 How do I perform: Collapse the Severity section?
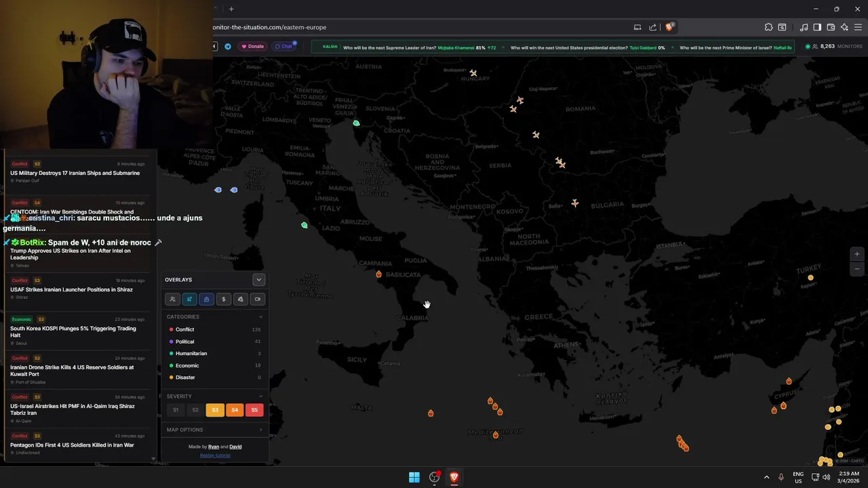click(214, 396)
